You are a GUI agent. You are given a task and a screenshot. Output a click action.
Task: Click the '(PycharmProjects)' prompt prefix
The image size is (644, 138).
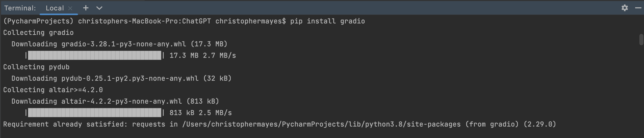(38, 21)
